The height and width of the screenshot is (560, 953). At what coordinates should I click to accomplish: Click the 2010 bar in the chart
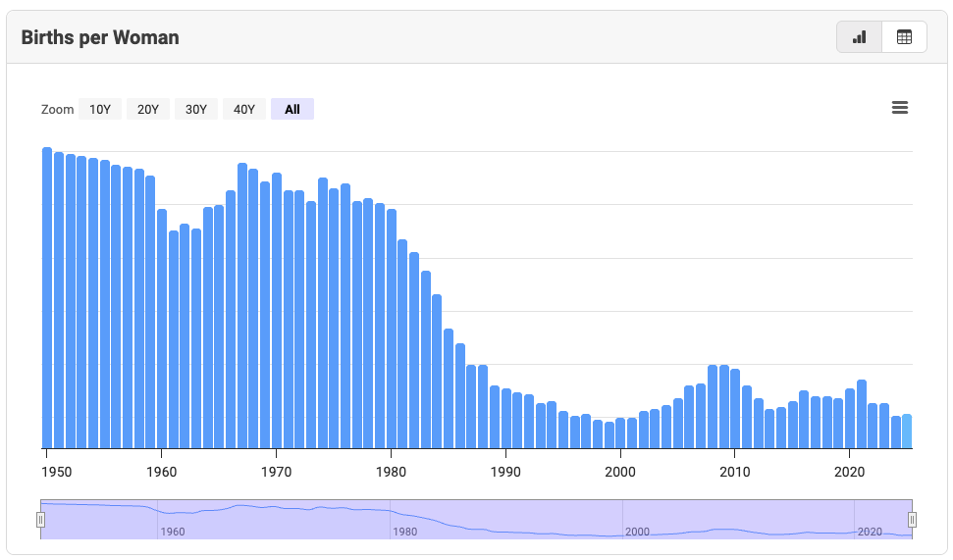coord(735,409)
